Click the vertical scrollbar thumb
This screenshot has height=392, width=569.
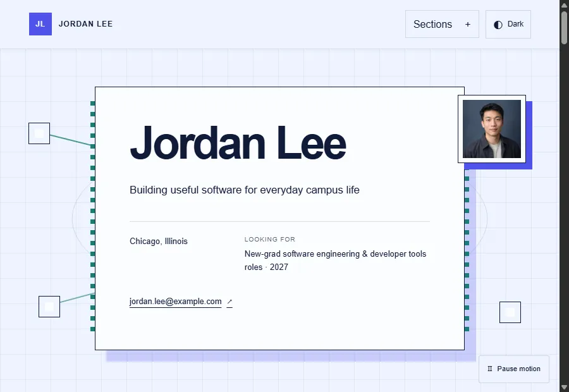565,28
